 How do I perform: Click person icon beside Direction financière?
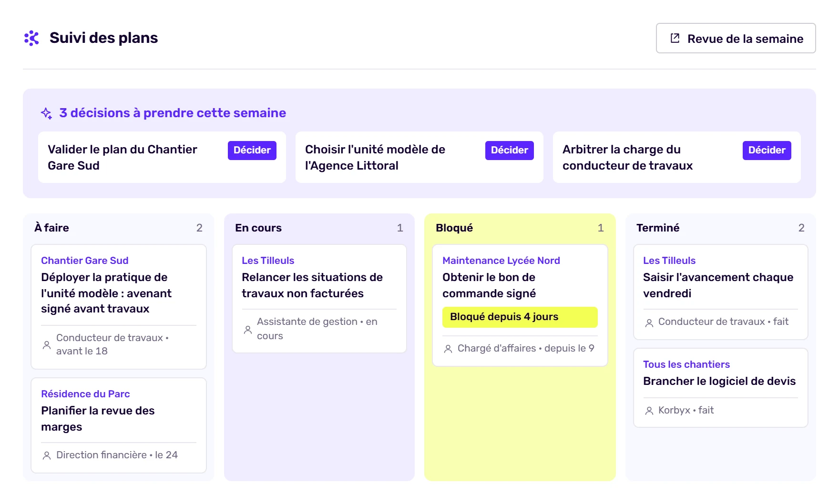(x=47, y=455)
